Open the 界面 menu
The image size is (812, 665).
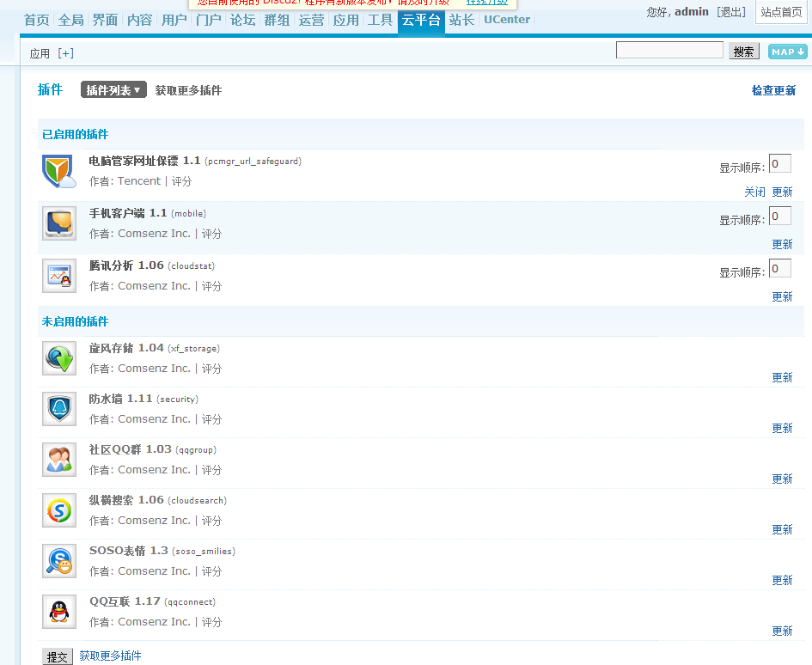click(105, 20)
